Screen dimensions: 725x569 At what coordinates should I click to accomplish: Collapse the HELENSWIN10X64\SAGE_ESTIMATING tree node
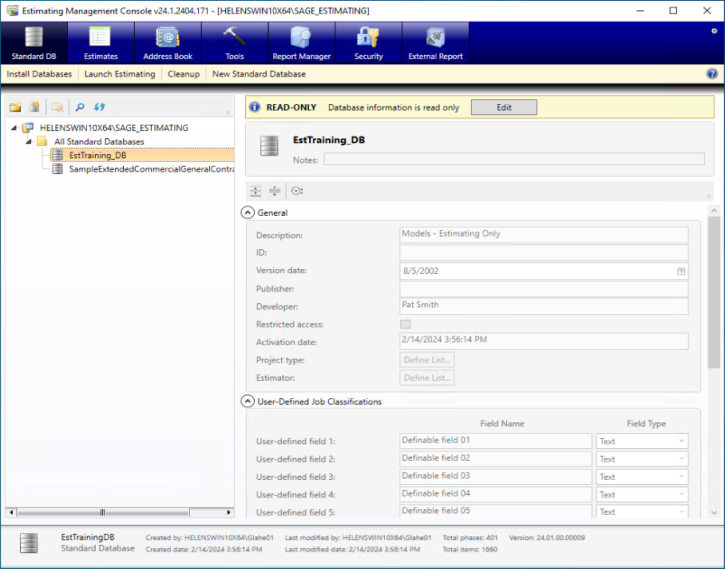click(14, 128)
